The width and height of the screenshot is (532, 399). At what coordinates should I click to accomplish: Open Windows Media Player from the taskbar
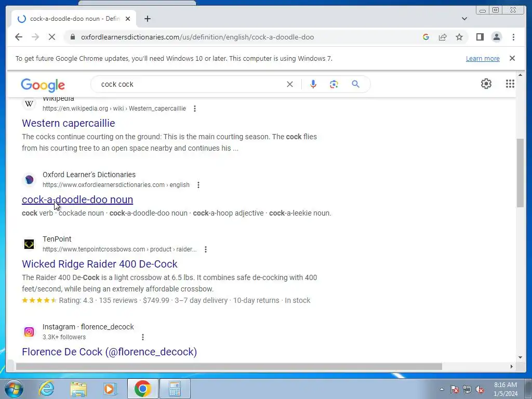110,389
